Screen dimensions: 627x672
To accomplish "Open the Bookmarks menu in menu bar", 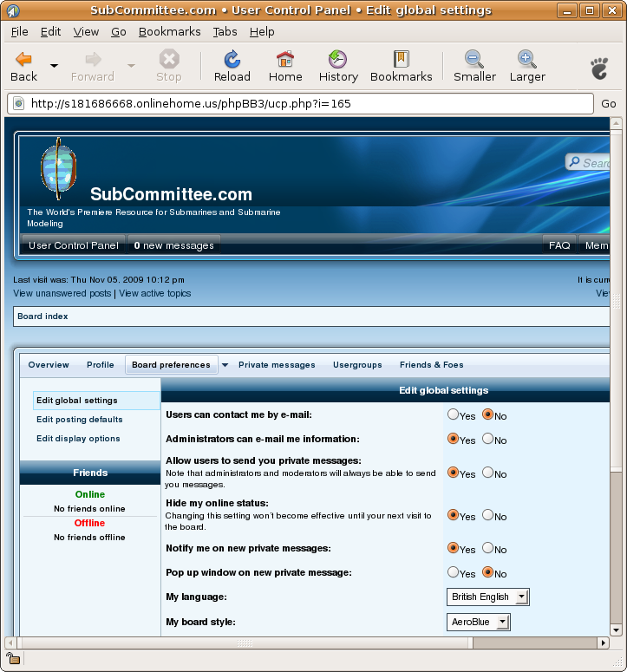I will coord(169,32).
